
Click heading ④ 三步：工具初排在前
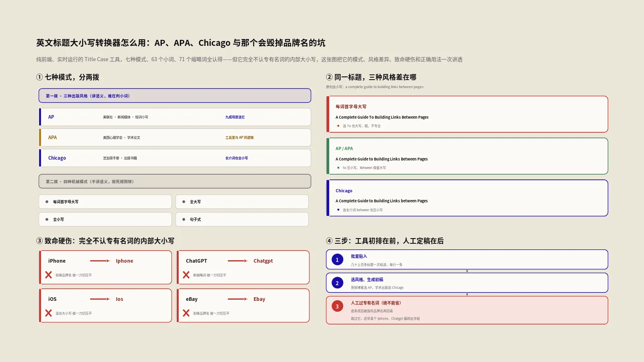385,241
